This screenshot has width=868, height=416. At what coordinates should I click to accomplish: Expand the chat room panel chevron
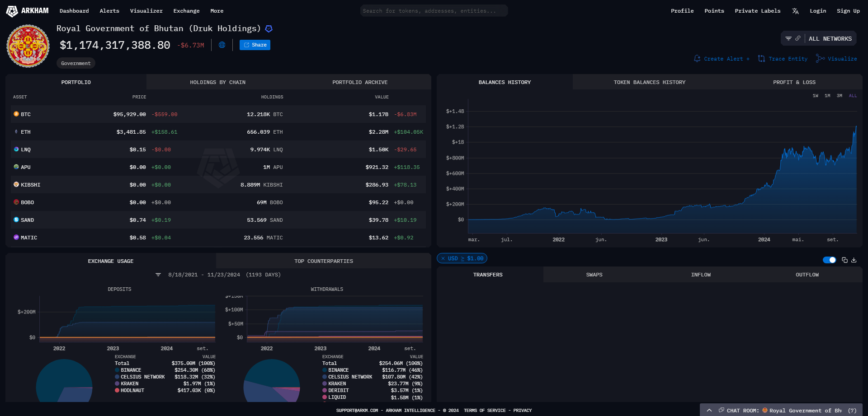click(709, 410)
